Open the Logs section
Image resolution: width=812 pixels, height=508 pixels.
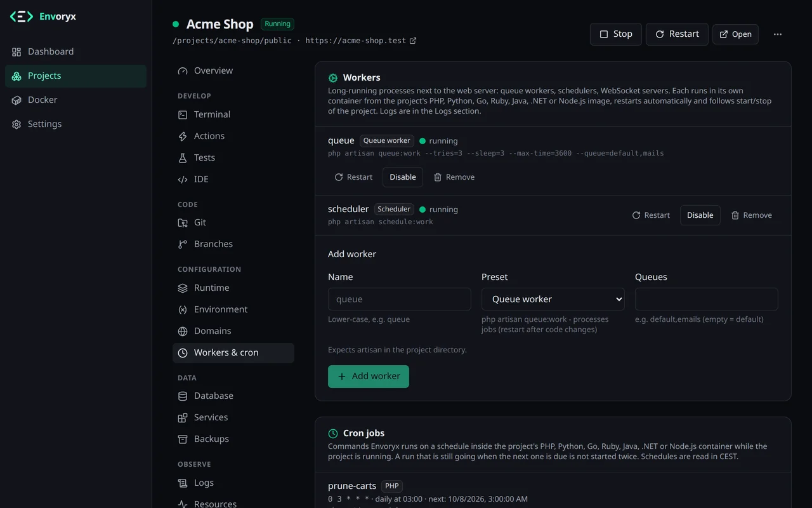233,483
